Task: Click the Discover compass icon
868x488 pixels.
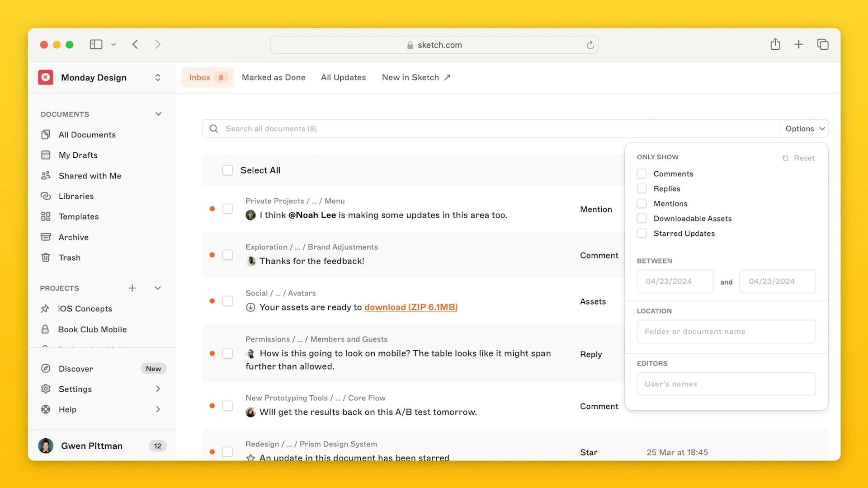Action: click(46, 369)
